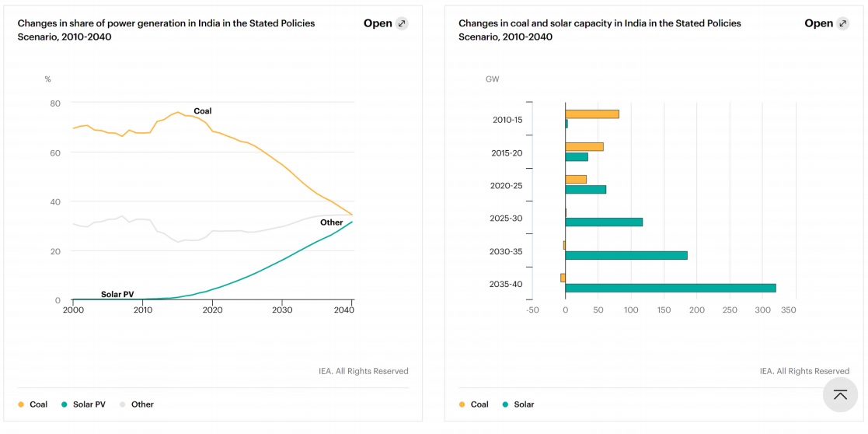This screenshot has width=868, height=434.
Task: Click the Other label beside the grey line
Action: pos(332,222)
